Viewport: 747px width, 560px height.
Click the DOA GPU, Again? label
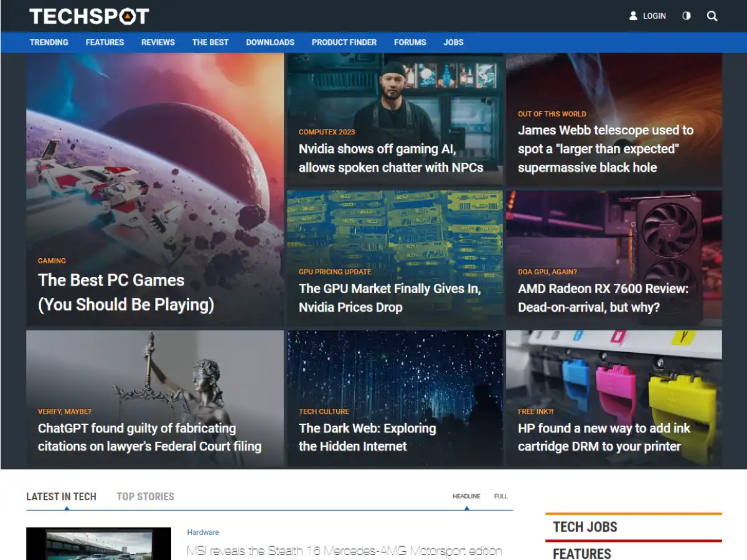pyautogui.click(x=547, y=272)
